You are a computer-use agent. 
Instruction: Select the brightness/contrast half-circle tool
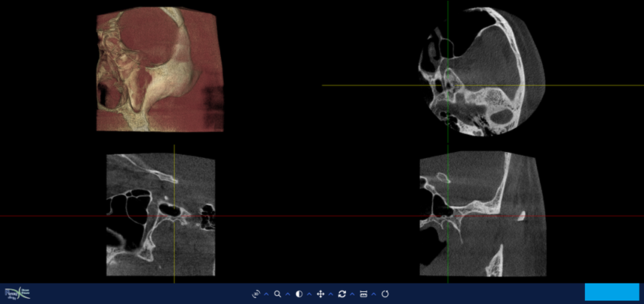(x=299, y=294)
